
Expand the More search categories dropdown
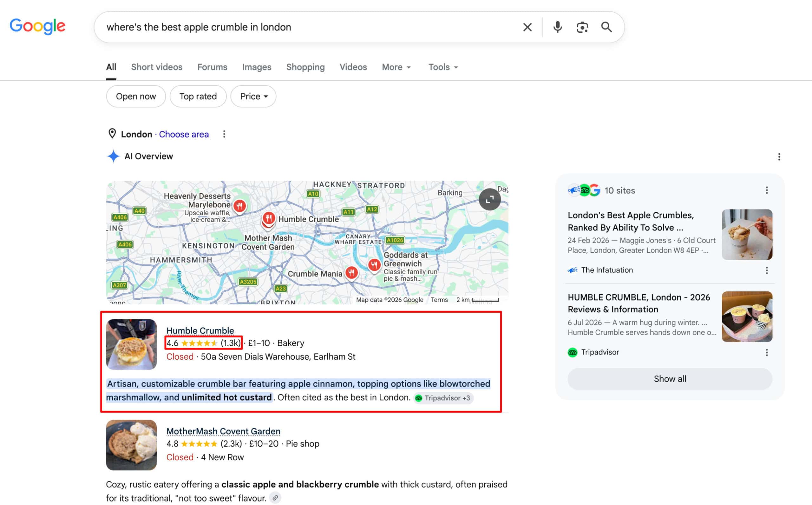click(396, 67)
